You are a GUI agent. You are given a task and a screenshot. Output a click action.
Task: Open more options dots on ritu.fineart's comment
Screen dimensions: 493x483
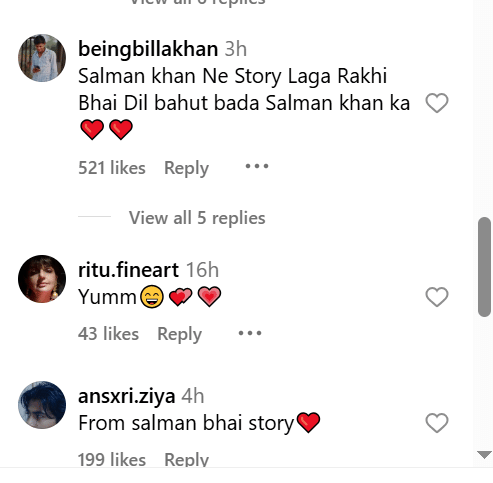tap(250, 333)
